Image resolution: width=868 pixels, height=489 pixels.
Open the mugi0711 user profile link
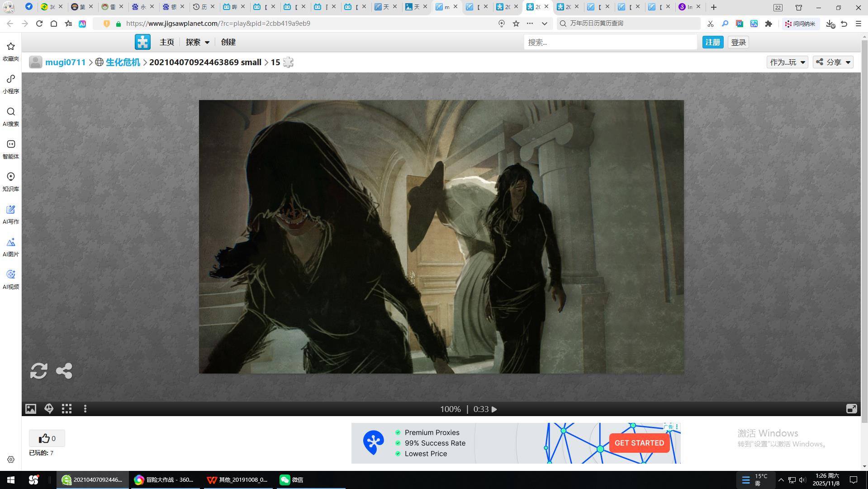pos(66,62)
